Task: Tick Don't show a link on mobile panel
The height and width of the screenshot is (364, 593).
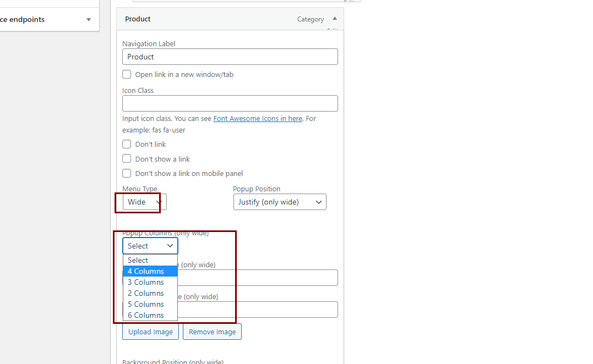Action: [x=127, y=173]
